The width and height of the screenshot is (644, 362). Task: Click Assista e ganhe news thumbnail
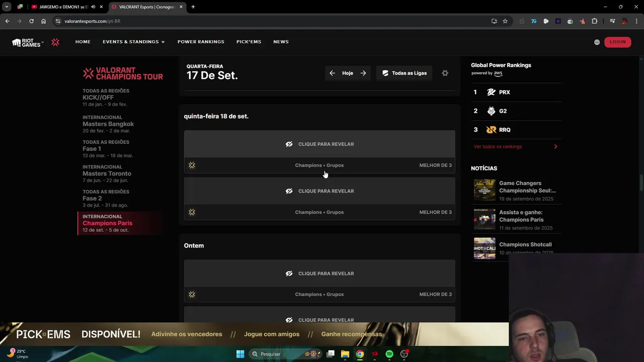(x=485, y=220)
